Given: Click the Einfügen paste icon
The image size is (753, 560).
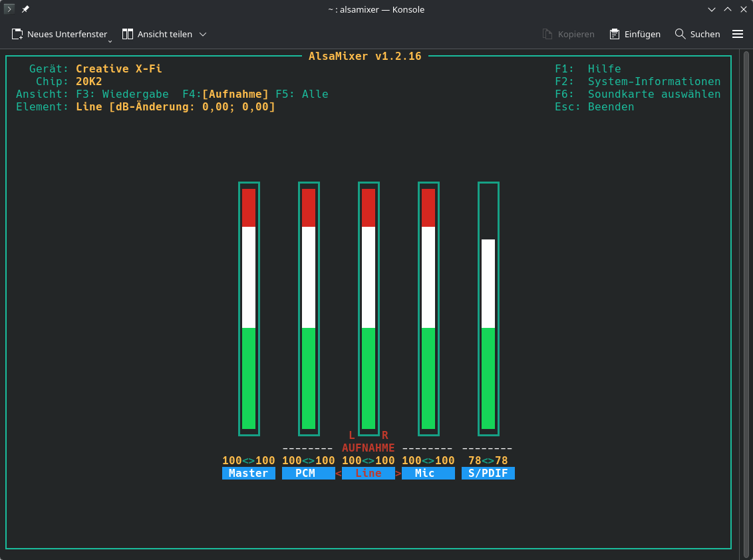Looking at the screenshot, I should pos(614,34).
